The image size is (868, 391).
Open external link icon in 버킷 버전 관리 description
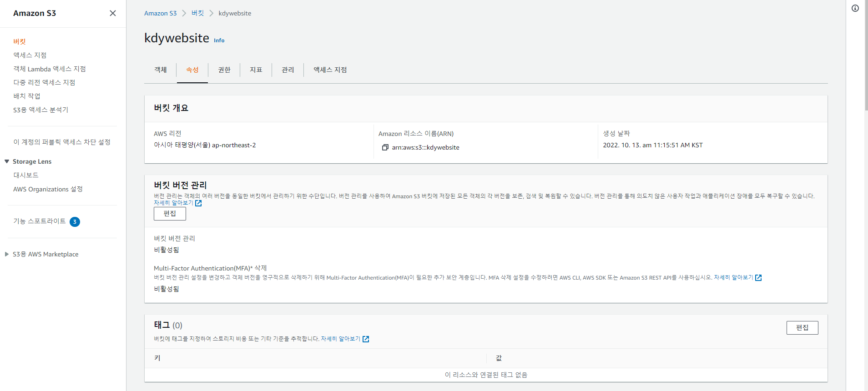coord(198,203)
